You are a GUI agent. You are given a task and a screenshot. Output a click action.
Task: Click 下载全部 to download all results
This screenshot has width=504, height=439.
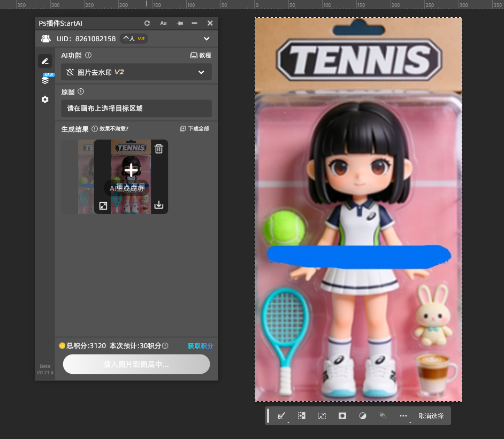click(x=195, y=129)
